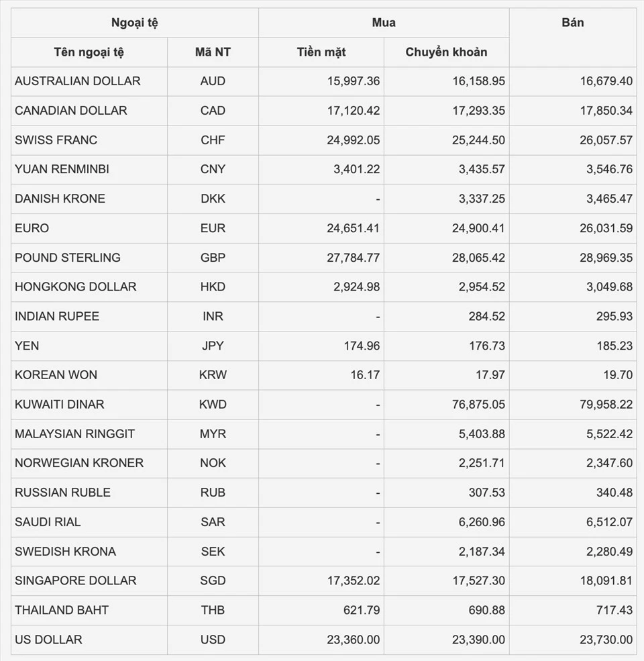Select the SINGAPORE DOLLAR row name
This screenshot has width=644, height=661.
tap(75, 580)
